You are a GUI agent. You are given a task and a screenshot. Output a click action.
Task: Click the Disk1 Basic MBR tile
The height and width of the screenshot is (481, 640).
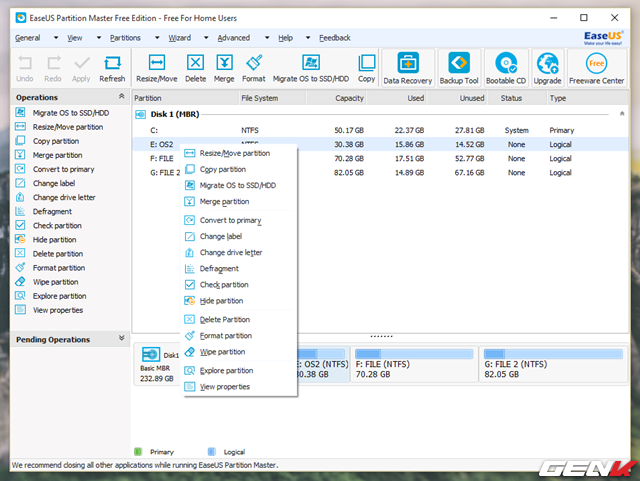pyautogui.click(x=158, y=365)
